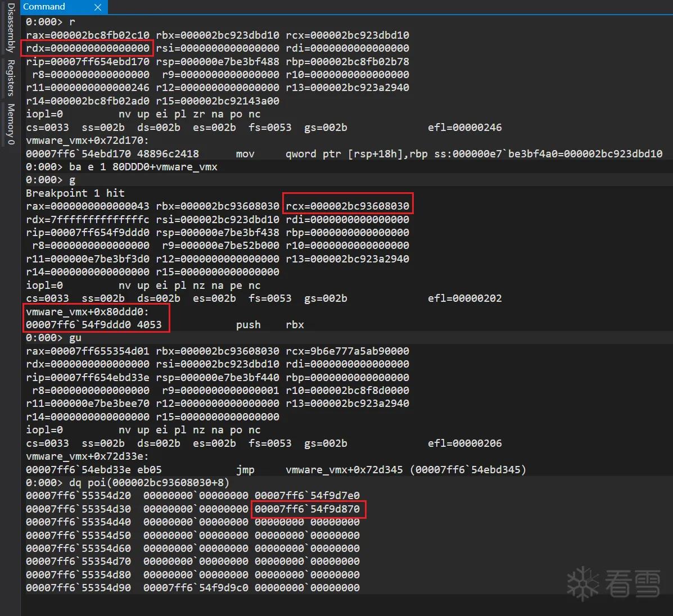Screen dimensions: 673x616
Task: Click the 'Breakpoint 1 hit' message
Action: tap(75, 193)
